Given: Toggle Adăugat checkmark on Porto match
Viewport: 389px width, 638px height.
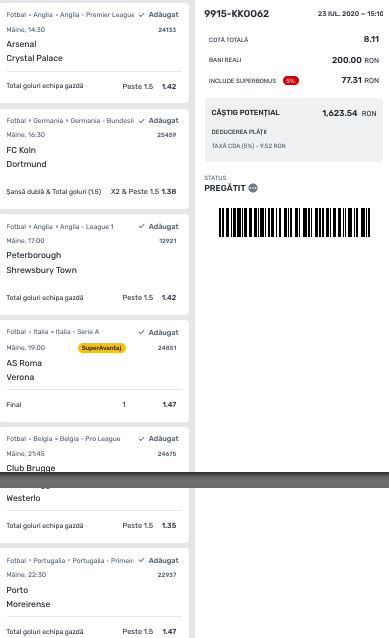Looking at the screenshot, I should [x=158, y=560].
